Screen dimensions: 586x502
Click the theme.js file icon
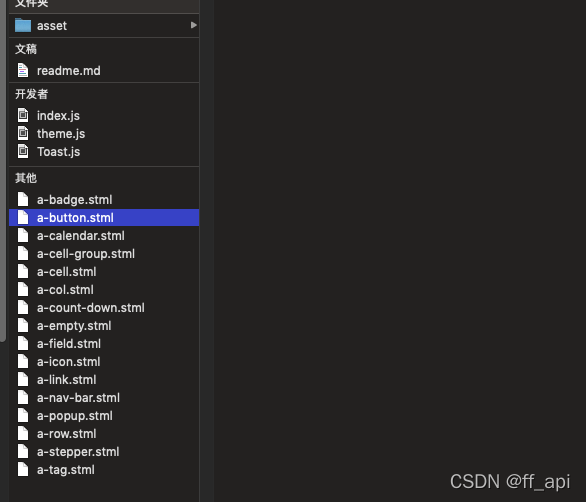(x=23, y=133)
